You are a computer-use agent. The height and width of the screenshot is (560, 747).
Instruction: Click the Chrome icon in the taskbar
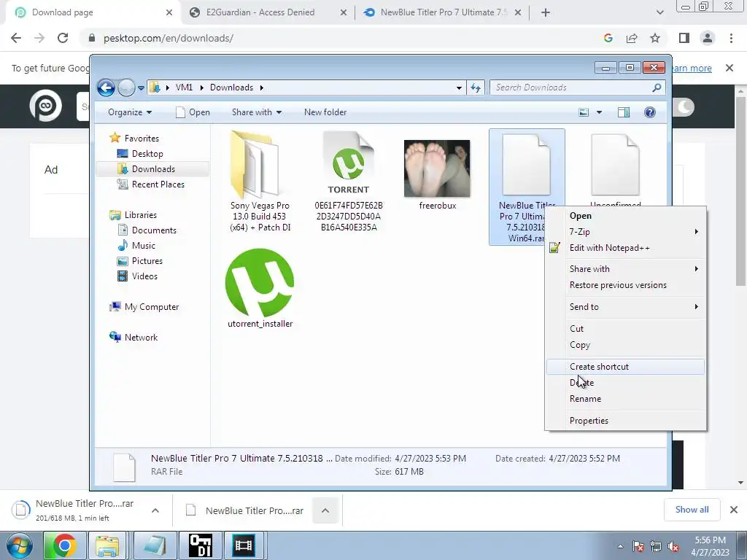click(64, 545)
